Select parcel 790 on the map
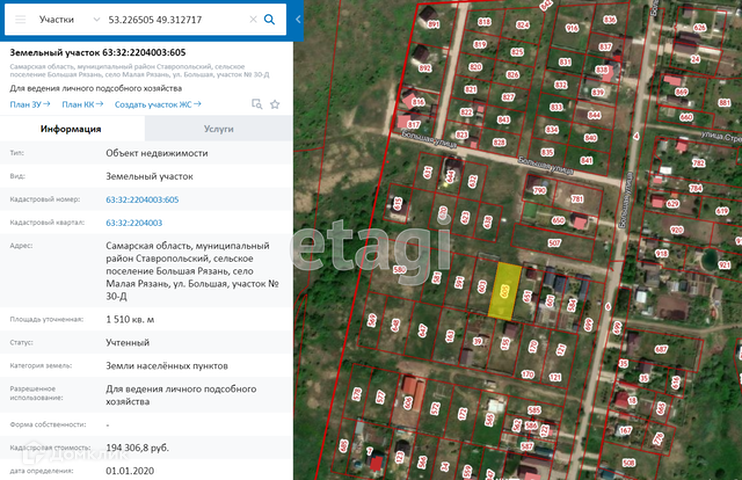Viewport: 742px width, 480px height. click(x=539, y=191)
